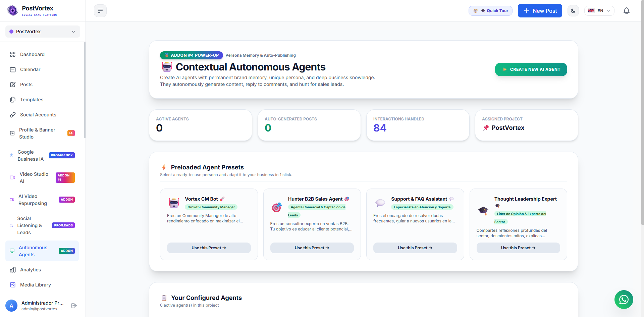The width and height of the screenshot is (644, 317).
Task: Click the Growth Community Manager tag
Action: 211,207
